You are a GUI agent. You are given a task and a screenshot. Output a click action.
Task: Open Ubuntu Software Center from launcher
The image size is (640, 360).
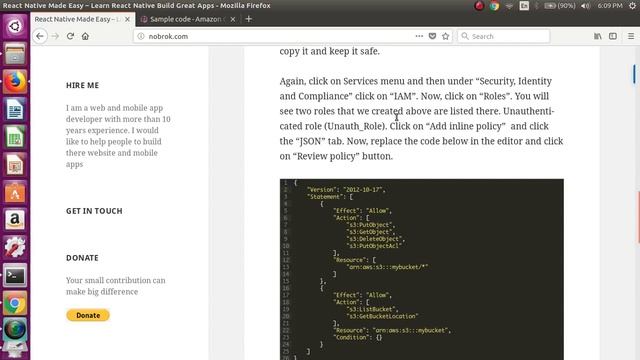(15, 193)
